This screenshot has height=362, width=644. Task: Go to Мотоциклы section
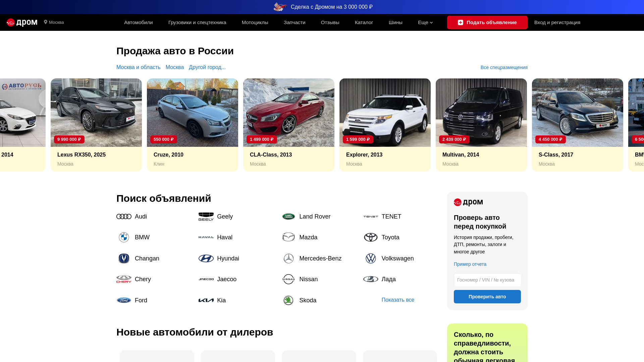point(255,22)
